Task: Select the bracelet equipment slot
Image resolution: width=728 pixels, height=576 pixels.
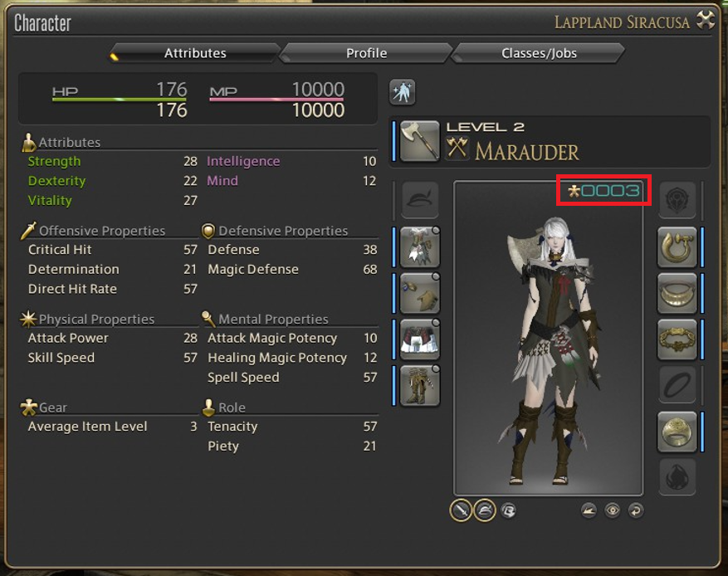Action: pos(677,339)
